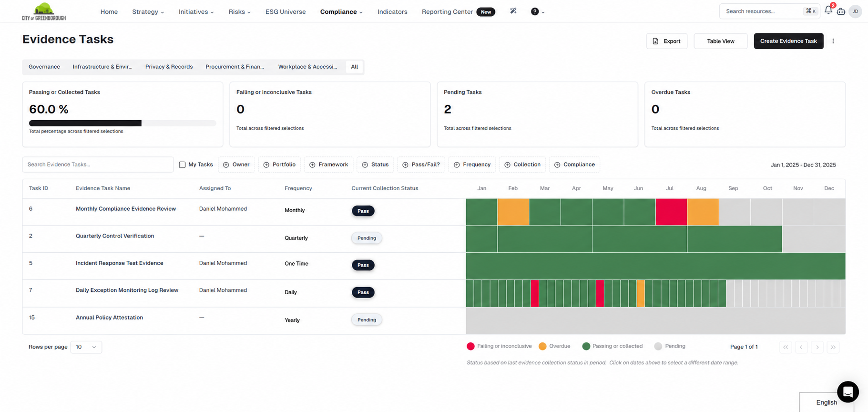This screenshot has height=412, width=868.
Task: Go to the first page
Action: tap(786, 347)
